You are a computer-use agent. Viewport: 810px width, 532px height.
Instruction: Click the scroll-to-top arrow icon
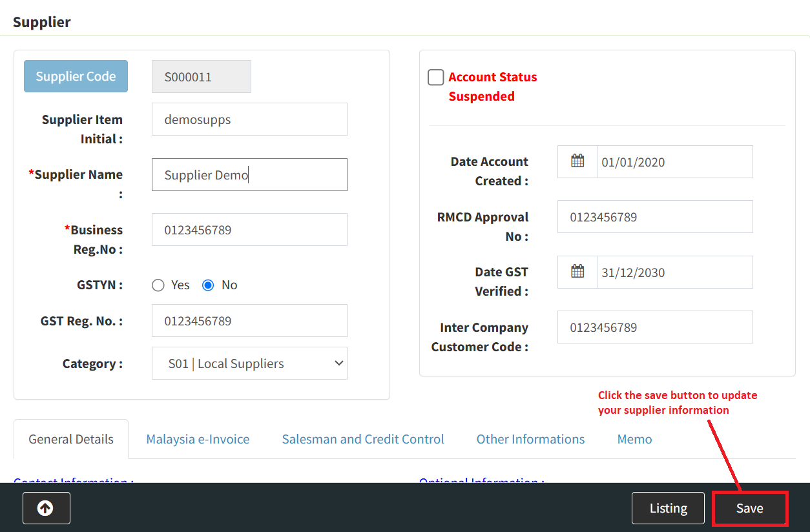(46, 508)
